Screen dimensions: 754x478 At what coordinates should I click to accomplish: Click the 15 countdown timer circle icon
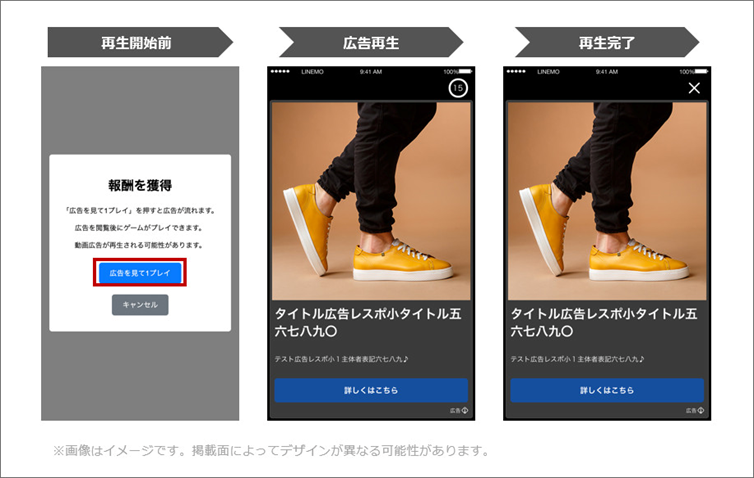tap(458, 88)
